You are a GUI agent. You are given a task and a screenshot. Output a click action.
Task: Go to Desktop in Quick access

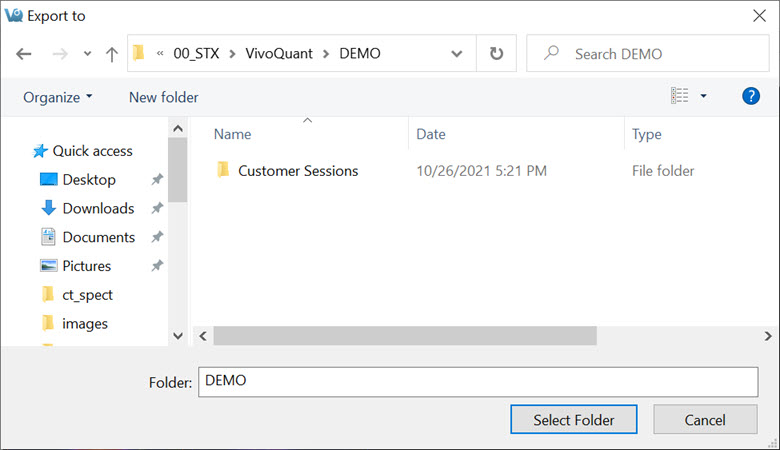tap(88, 180)
